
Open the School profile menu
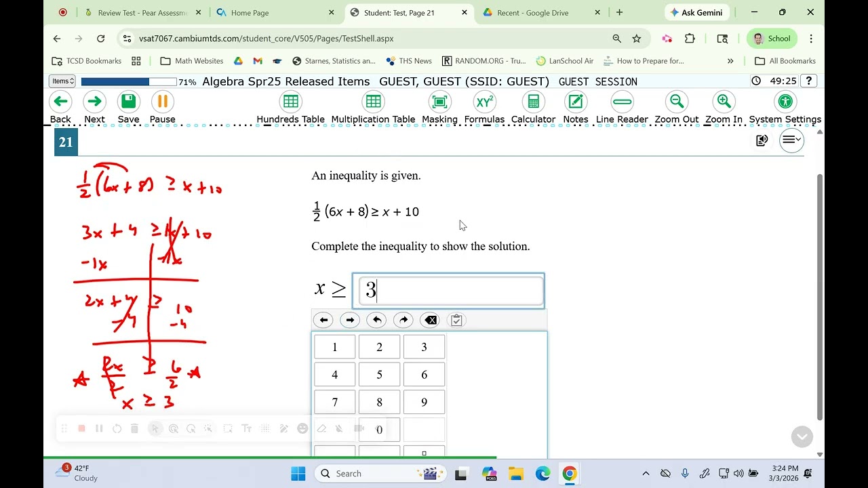772,39
